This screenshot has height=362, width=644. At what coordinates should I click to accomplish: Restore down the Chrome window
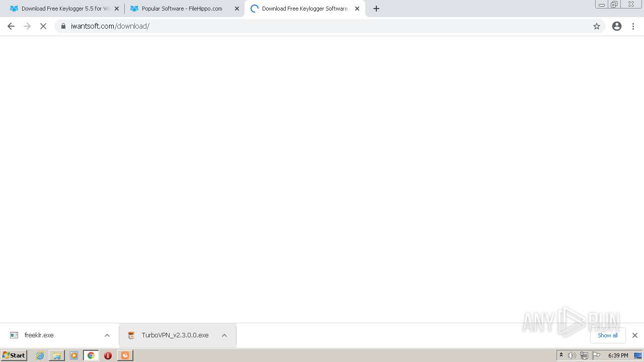pos(614,5)
